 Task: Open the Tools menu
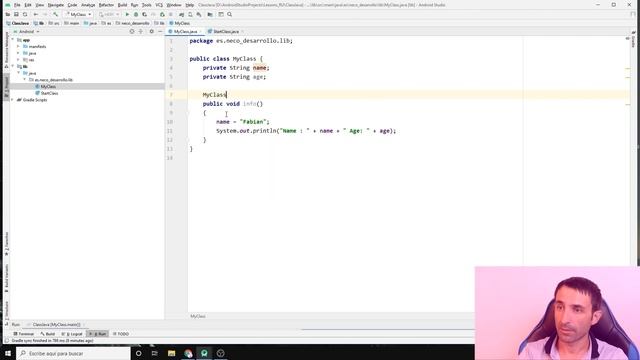pos(147,5)
